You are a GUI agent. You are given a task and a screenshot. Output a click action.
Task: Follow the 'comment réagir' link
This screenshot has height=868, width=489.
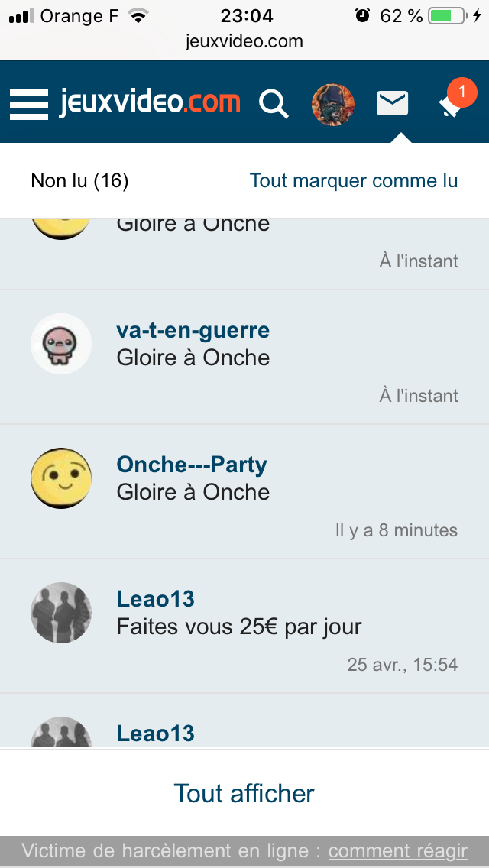(x=397, y=851)
